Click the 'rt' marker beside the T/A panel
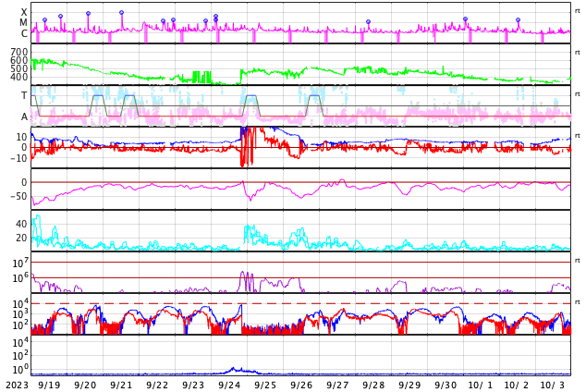The height and width of the screenshot is (392, 586). pyautogui.click(x=577, y=94)
